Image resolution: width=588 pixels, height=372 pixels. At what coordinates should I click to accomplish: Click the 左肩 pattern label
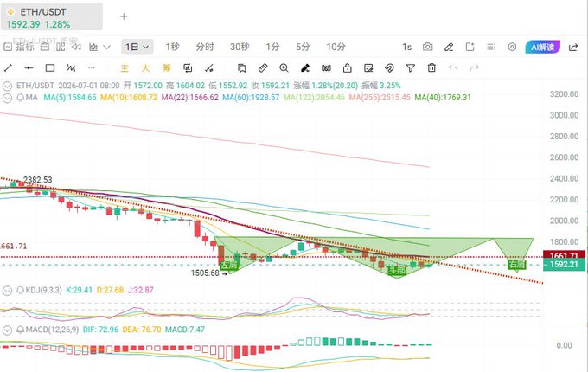coord(229,266)
